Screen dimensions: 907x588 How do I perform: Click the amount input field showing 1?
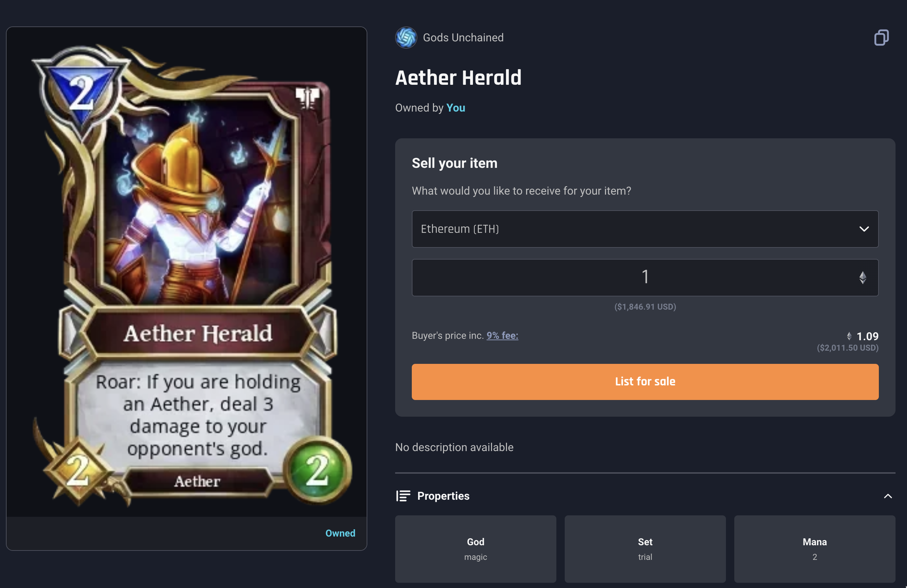(645, 277)
